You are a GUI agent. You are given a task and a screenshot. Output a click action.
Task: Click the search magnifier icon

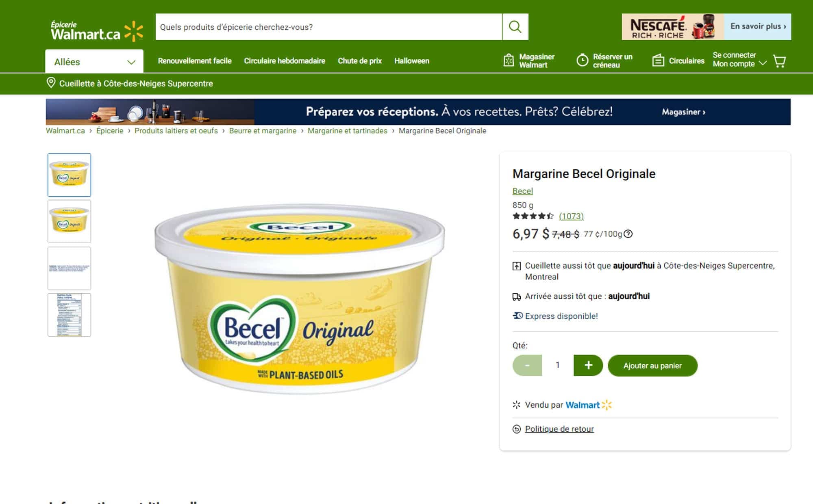pyautogui.click(x=515, y=27)
